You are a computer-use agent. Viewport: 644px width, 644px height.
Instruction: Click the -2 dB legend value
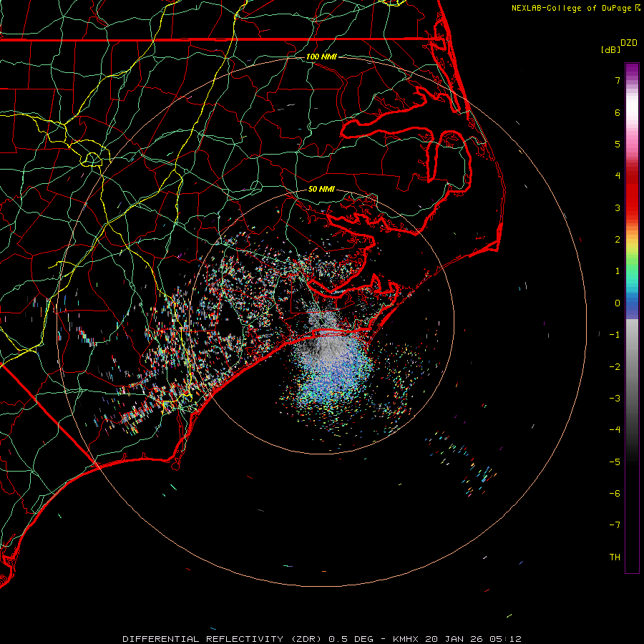click(615, 367)
